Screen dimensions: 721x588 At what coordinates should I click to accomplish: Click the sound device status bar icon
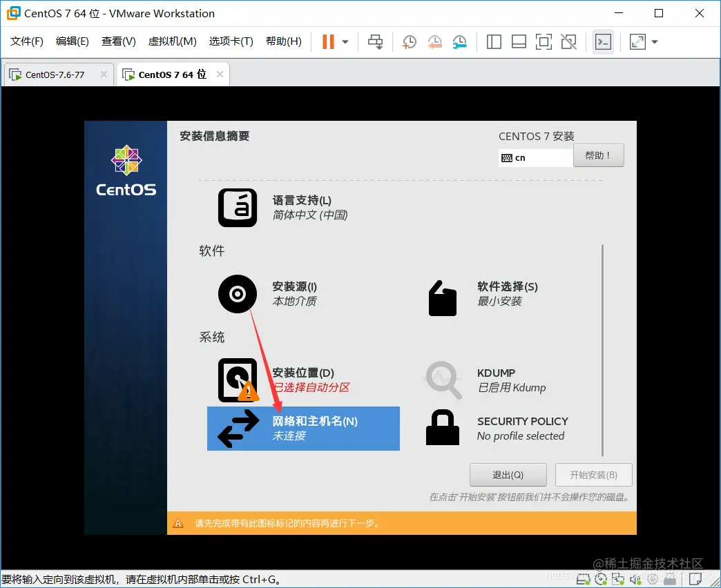pos(635,580)
